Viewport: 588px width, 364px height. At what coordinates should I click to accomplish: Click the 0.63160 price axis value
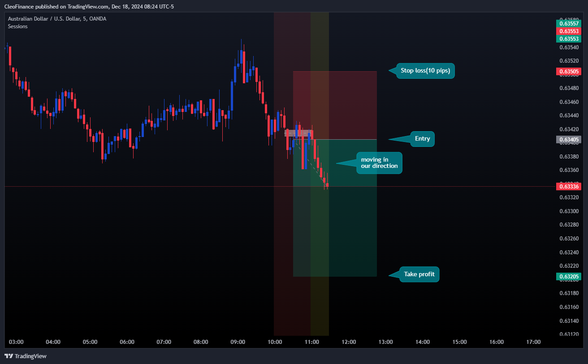[x=569, y=307]
